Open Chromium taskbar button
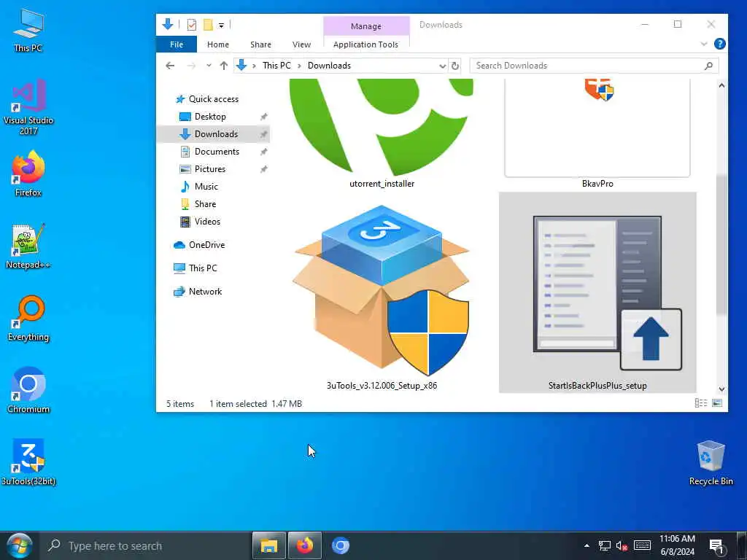Image resolution: width=747 pixels, height=560 pixels. coord(341,545)
